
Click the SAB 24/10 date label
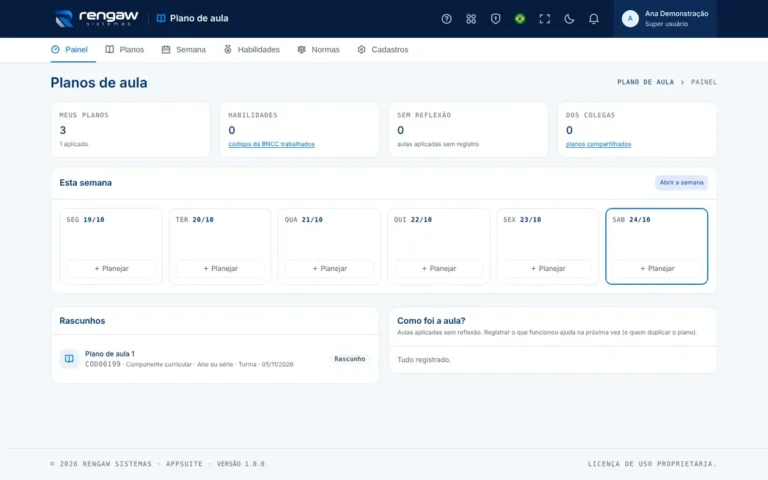(631, 220)
